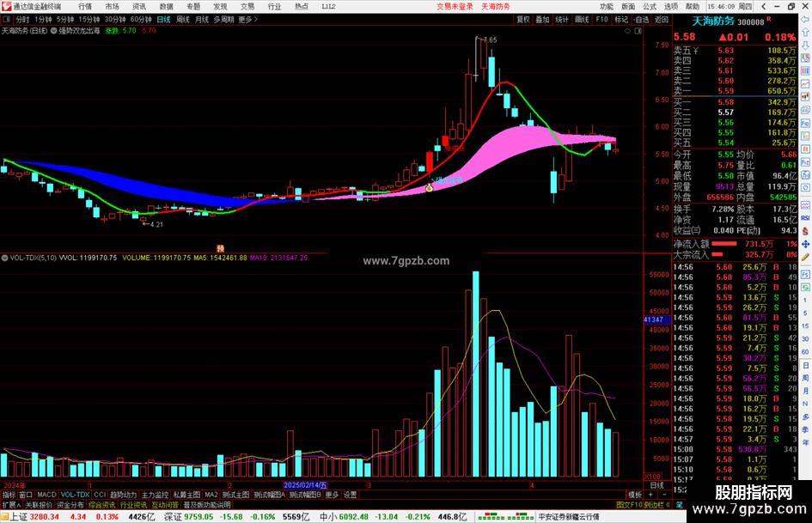This screenshot has height=523, width=812.
Task: Switch to the 5分钟 period tab
Action: (64, 19)
